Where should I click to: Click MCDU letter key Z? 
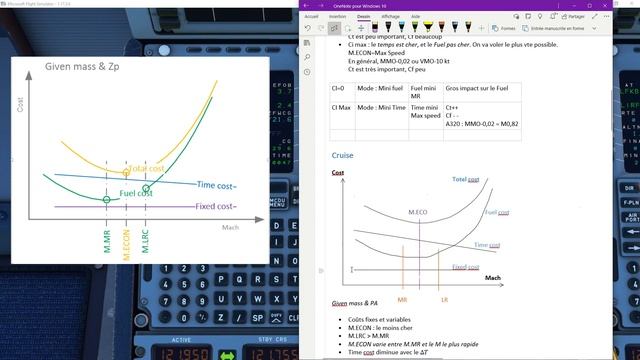pyautogui.click(x=221, y=318)
